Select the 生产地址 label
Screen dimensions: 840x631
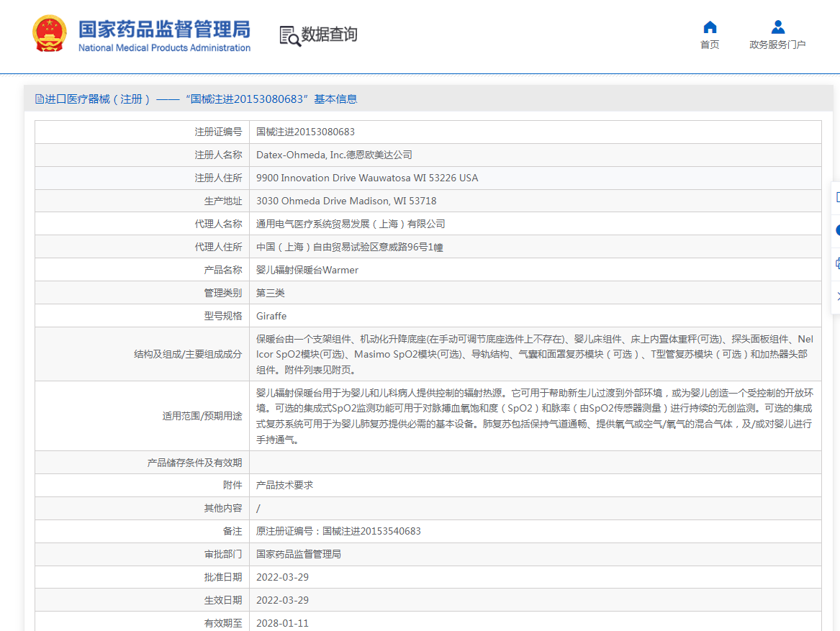(x=223, y=201)
